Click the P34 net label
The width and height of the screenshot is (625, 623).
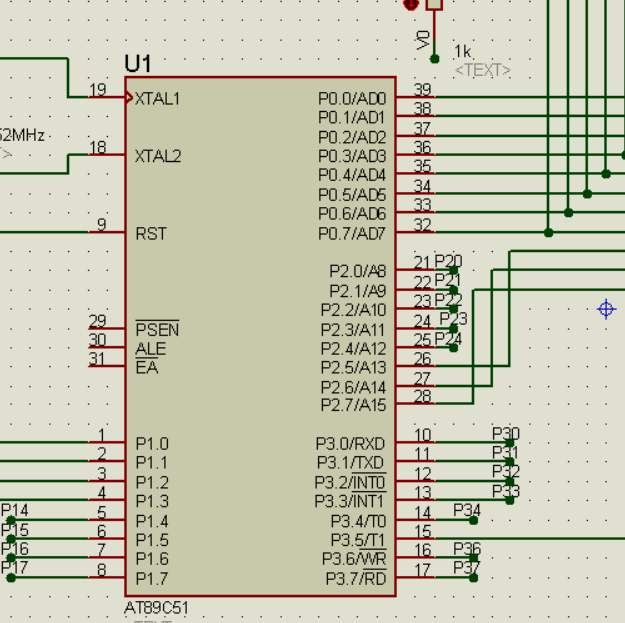(x=467, y=510)
